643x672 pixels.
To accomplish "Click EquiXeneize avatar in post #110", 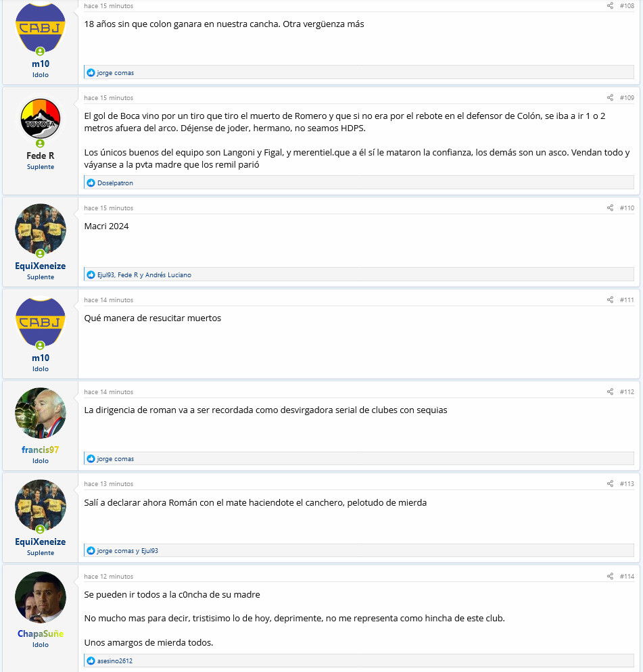I will coord(41,229).
